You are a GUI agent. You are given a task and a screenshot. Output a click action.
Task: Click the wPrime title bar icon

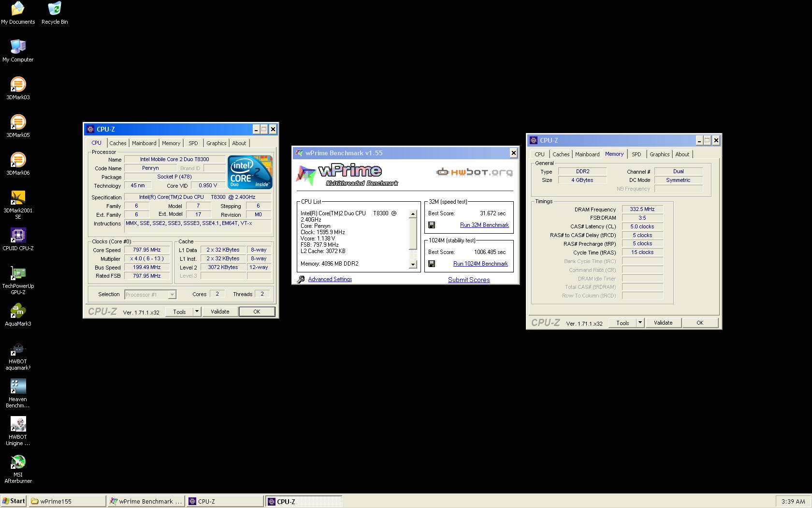tap(299, 153)
